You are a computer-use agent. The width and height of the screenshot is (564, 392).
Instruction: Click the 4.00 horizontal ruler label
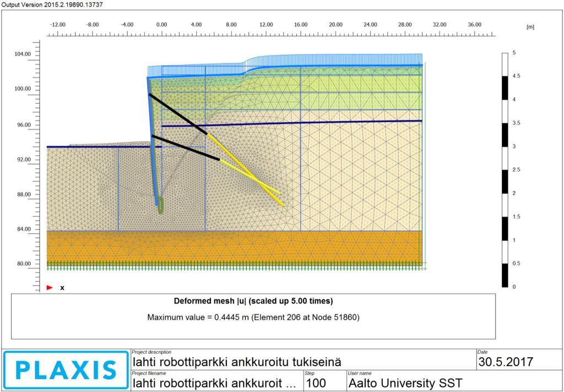coord(197,25)
